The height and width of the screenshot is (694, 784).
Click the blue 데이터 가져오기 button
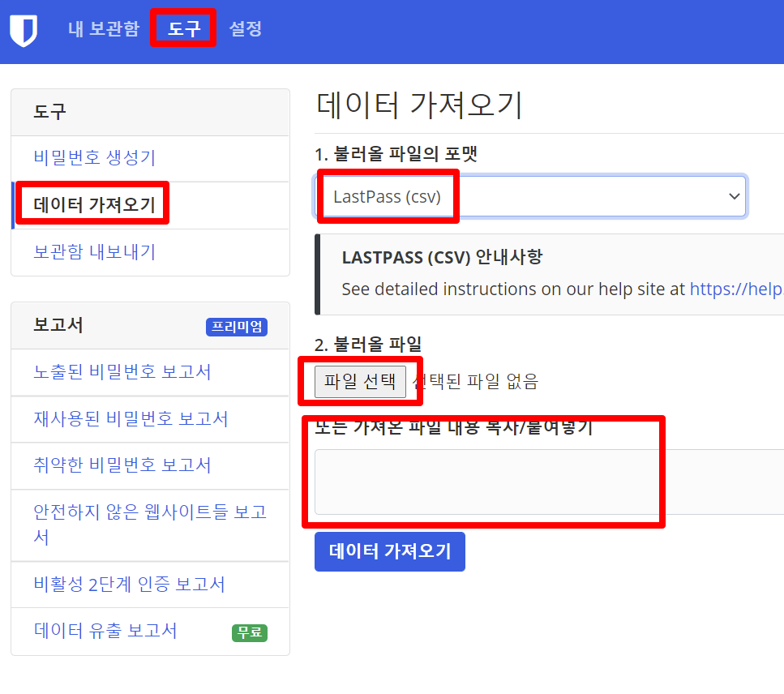389,551
